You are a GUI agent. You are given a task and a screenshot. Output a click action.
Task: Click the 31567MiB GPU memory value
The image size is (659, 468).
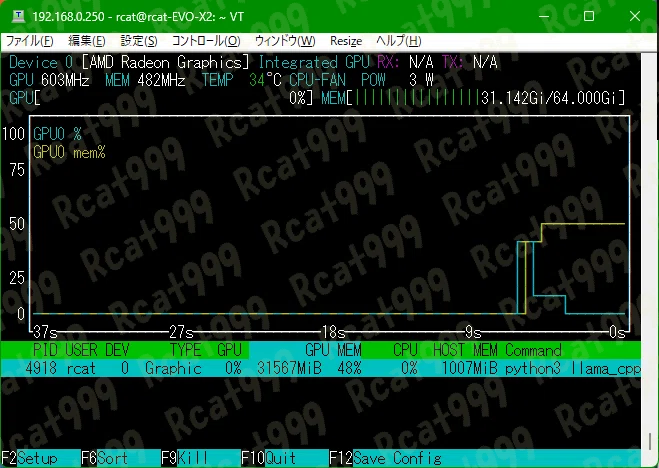pyautogui.click(x=289, y=368)
